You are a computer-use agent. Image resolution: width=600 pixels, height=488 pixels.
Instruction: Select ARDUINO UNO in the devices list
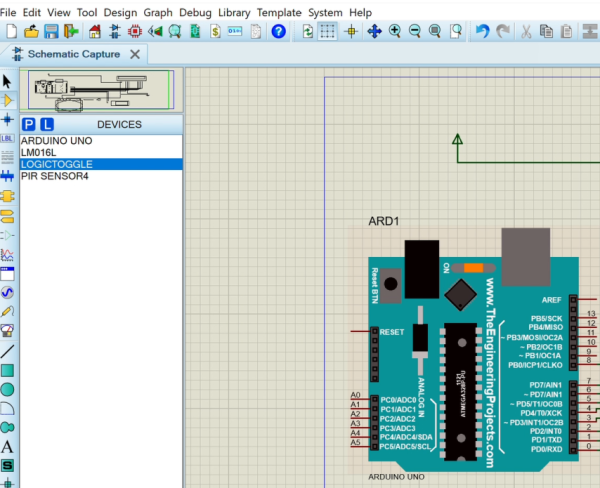(x=101, y=141)
